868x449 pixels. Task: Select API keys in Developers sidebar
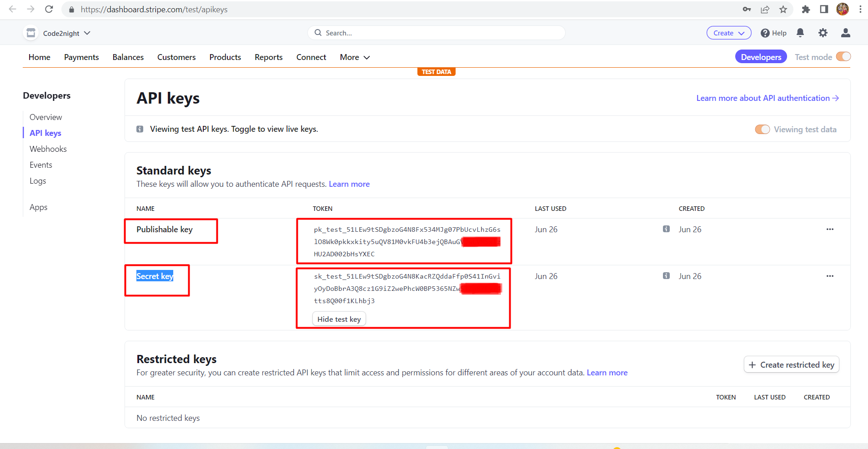coord(45,133)
